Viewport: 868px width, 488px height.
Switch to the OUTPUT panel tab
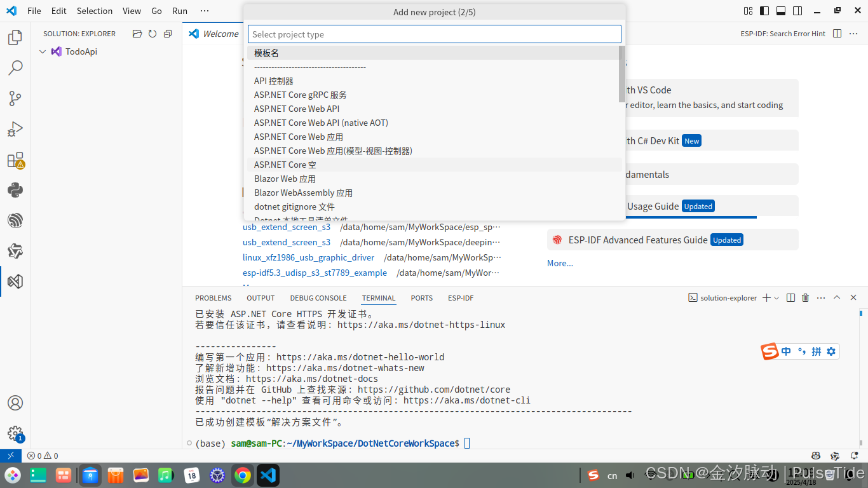(261, 298)
